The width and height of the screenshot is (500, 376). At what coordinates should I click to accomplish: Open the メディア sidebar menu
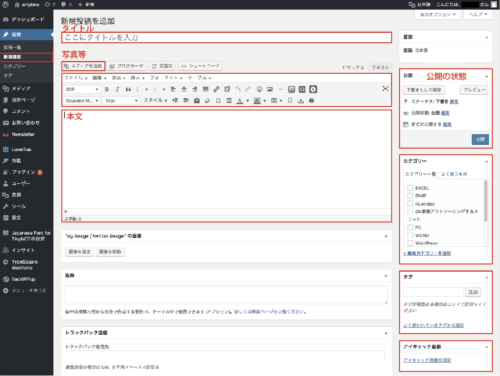coord(27,88)
